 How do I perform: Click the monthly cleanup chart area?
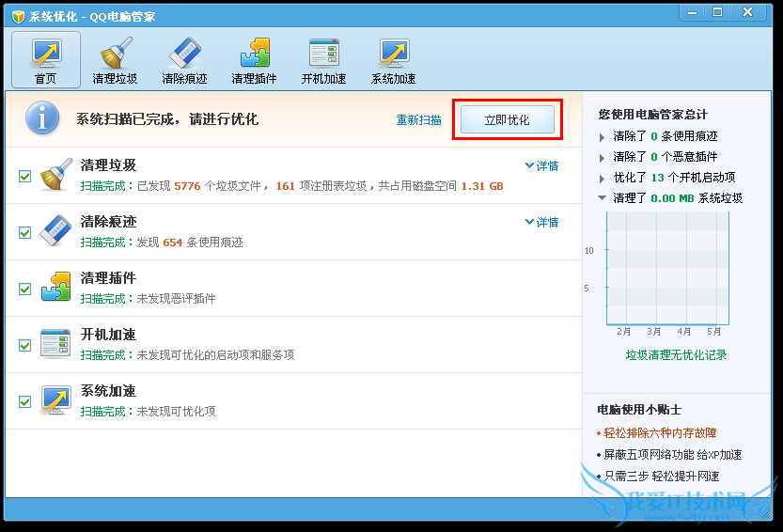click(x=667, y=268)
